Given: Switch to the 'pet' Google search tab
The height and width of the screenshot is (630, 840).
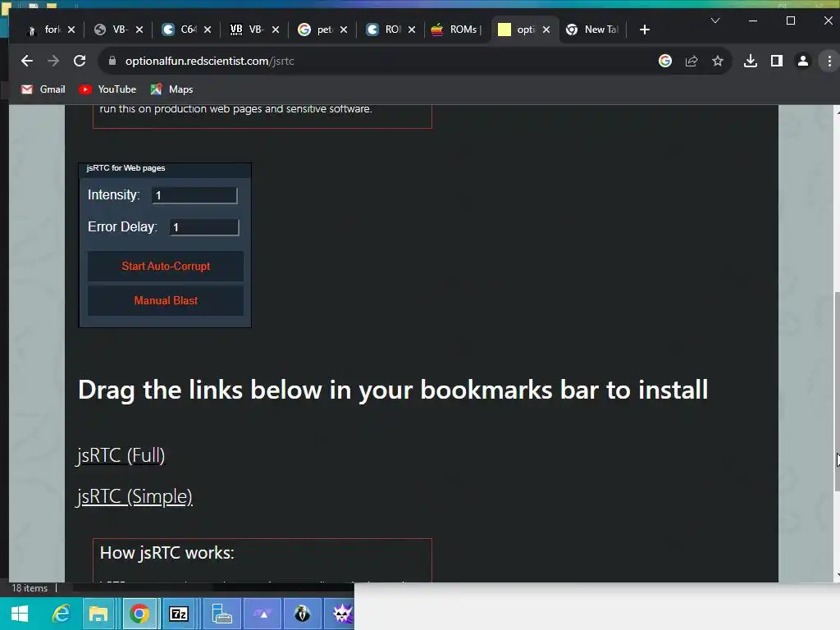Looking at the screenshot, I should tap(316, 30).
